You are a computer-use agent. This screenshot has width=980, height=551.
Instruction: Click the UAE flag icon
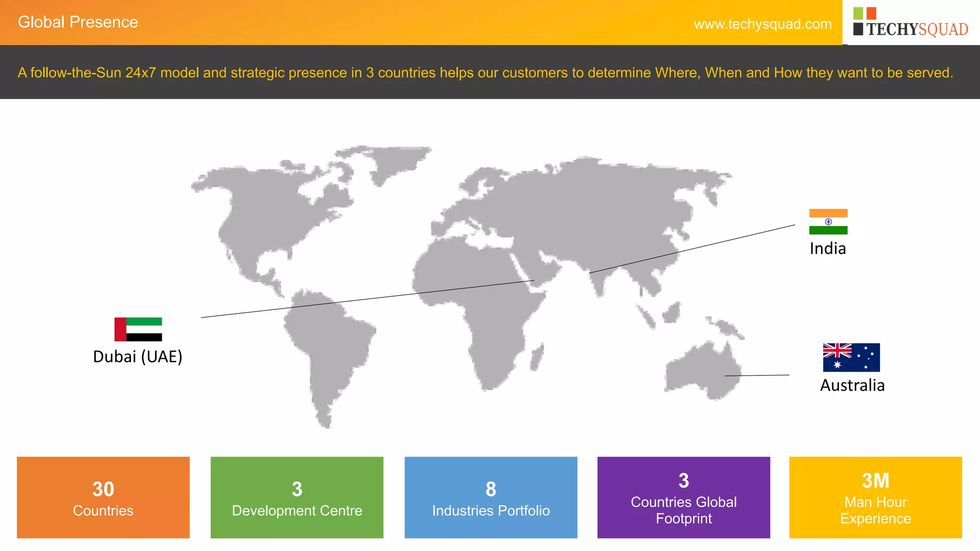(x=138, y=329)
